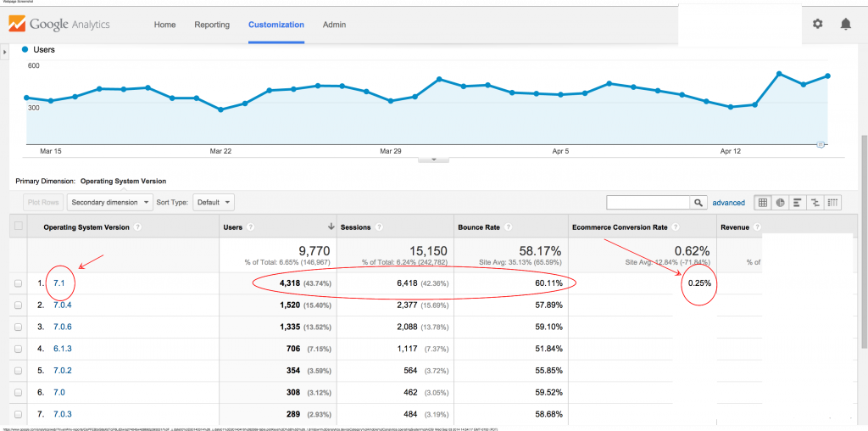Open the notifications bell icon
This screenshot has width=868, height=431.
click(x=845, y=24)
